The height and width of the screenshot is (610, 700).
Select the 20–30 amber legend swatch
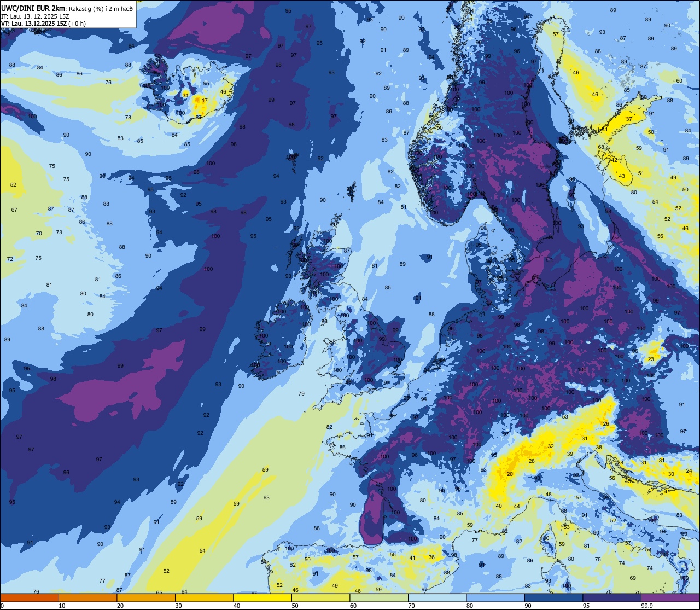tap(146, 597)
